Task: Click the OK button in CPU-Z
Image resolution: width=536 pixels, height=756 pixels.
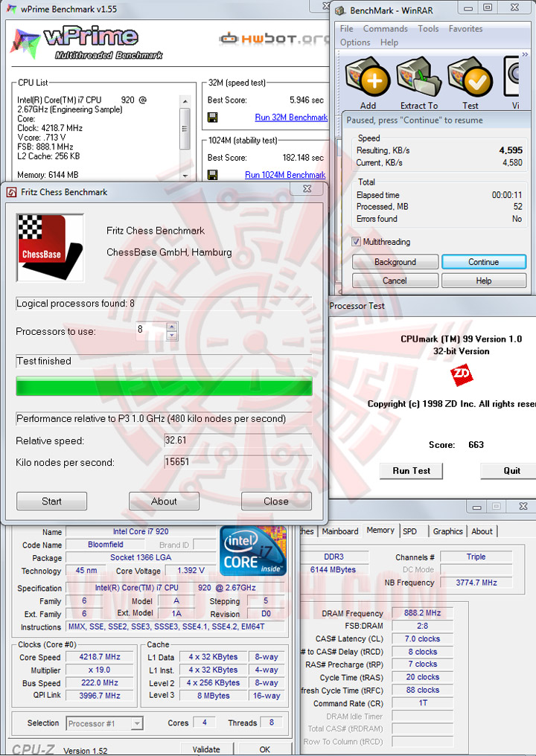Action: (264, 749)
